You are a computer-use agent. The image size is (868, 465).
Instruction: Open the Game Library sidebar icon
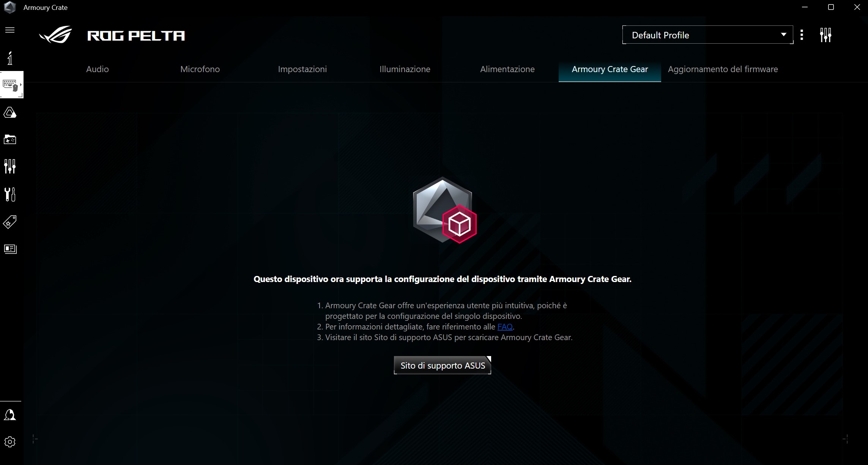point(10,140)
